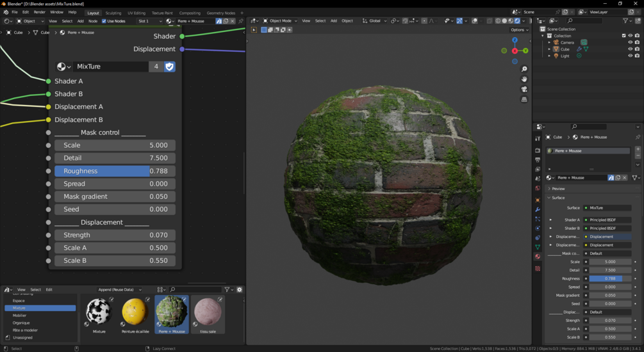Hide the Cube in viewport via eye icon

pyautogui.click(x=631, y=49)
